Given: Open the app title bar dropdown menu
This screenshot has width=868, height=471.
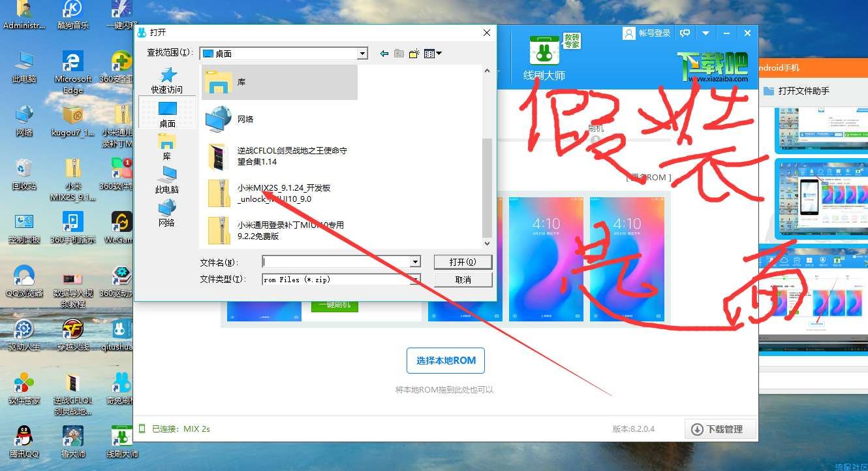Looking at the screenshot, I should tap(705, 33).
